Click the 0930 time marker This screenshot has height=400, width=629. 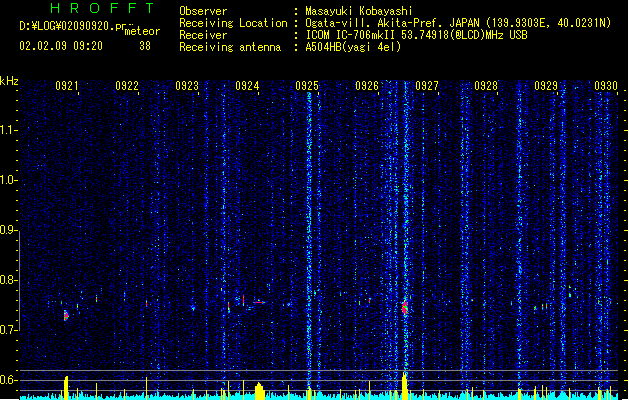[x=606, y=86]
